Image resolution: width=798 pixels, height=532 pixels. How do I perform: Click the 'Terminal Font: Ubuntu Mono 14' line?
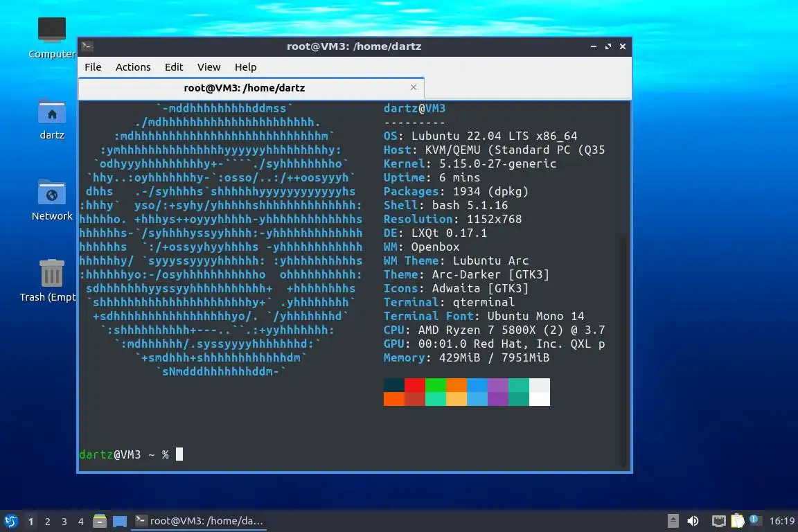pyautogui.click(x=484, y=316)
